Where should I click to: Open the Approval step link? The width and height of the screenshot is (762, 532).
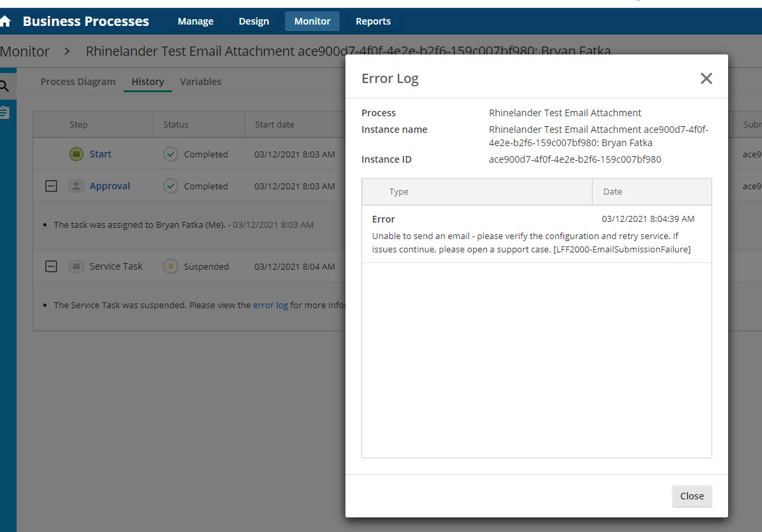click(x=110, y=186)
